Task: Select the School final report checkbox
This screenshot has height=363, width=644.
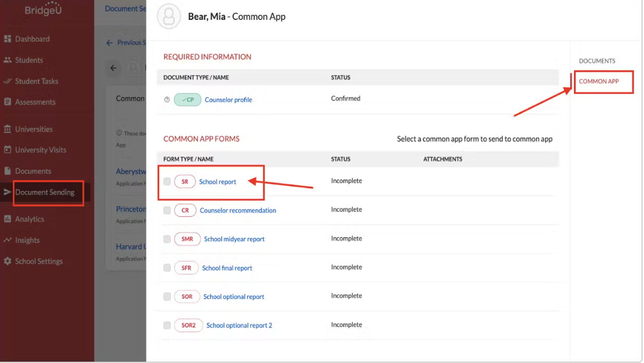Action: [167, 268]
